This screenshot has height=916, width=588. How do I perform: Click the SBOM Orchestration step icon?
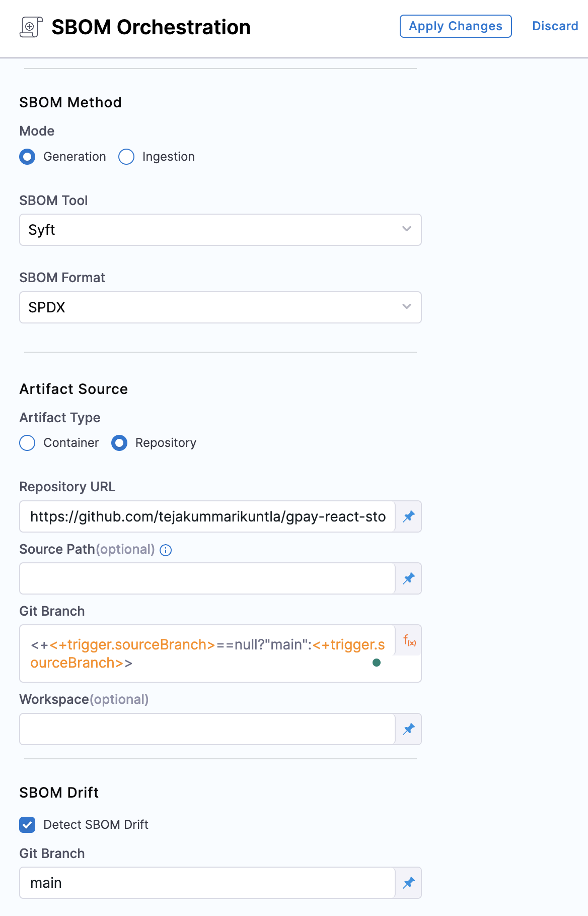tap(31, 27)
